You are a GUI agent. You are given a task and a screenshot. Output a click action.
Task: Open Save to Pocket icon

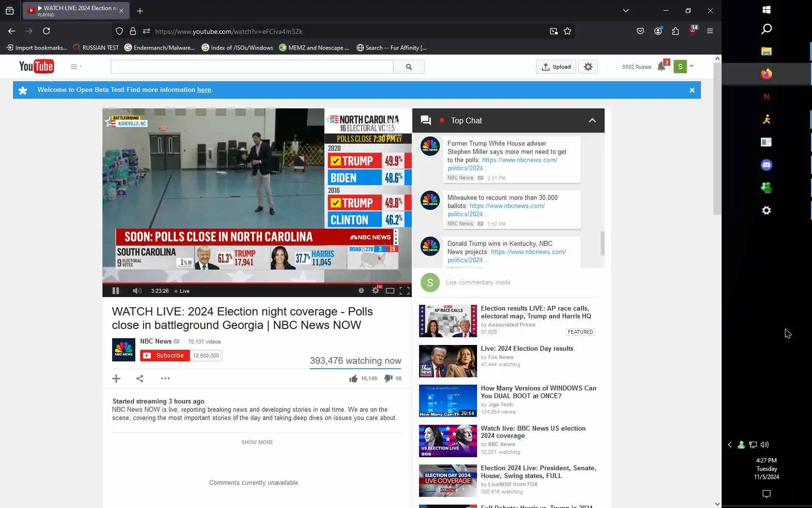(x=640, y=31)
